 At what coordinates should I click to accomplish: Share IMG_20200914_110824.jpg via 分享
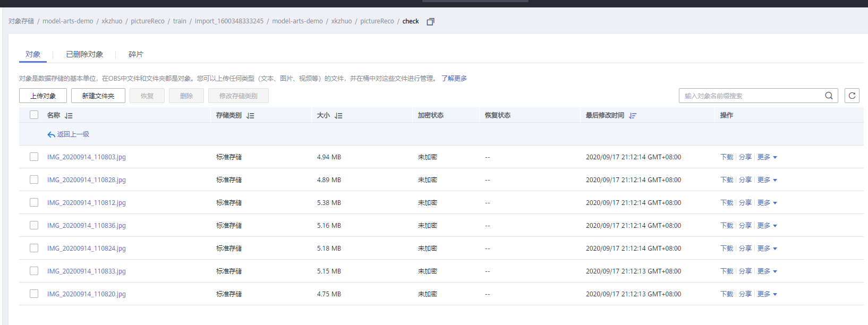(745, 249)
